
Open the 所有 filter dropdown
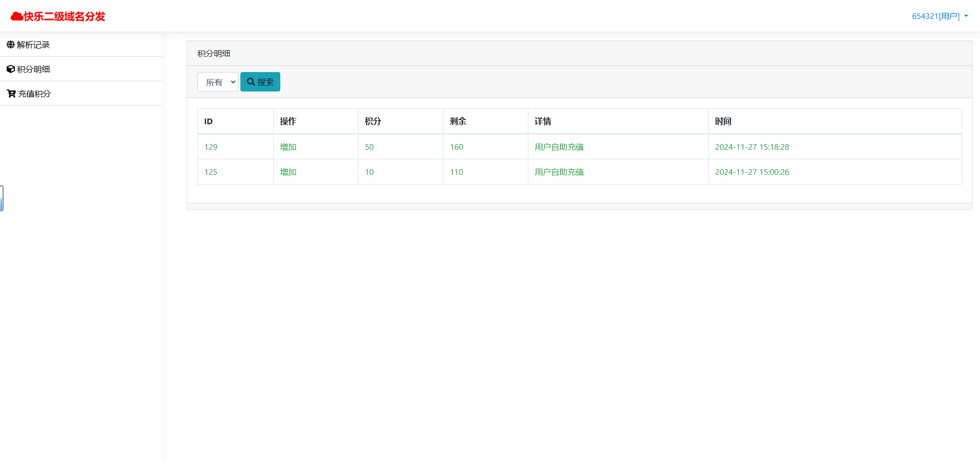218,82
